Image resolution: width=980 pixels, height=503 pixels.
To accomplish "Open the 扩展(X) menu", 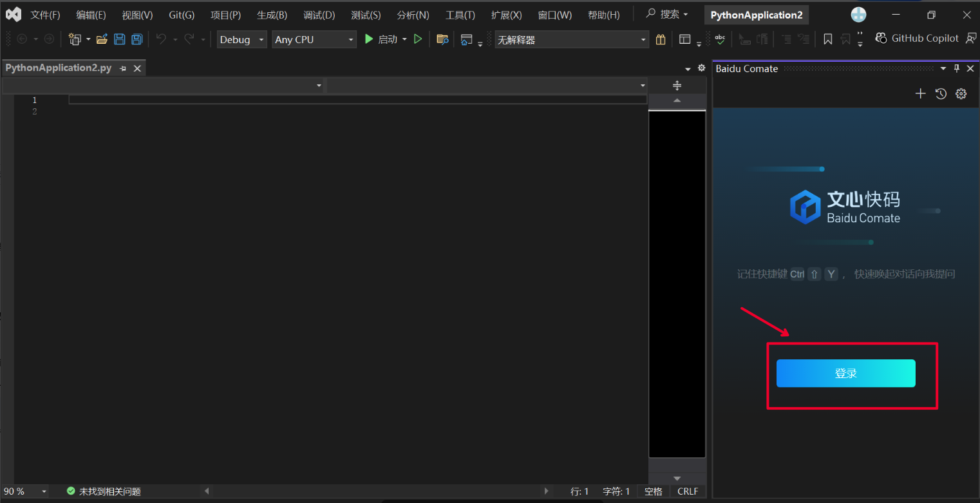I will tap(506, 15).
